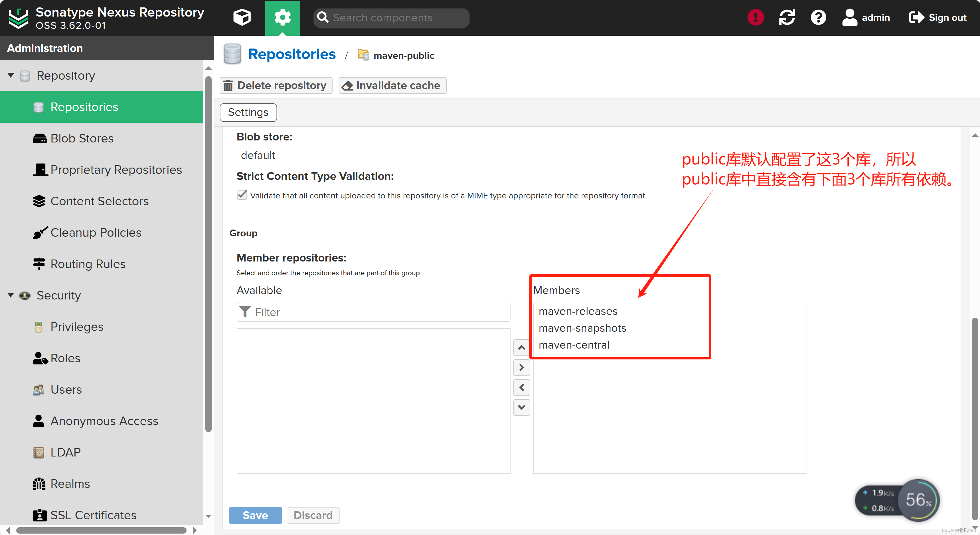Click the Settings tab
Image resolution: width=980 pixels, height=535 pixels.
click(x=249, y=112)
